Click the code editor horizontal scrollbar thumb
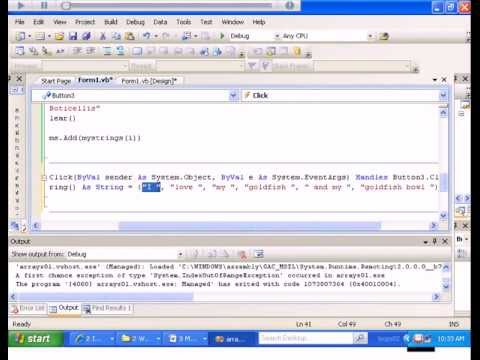 (x=250, y=226)
